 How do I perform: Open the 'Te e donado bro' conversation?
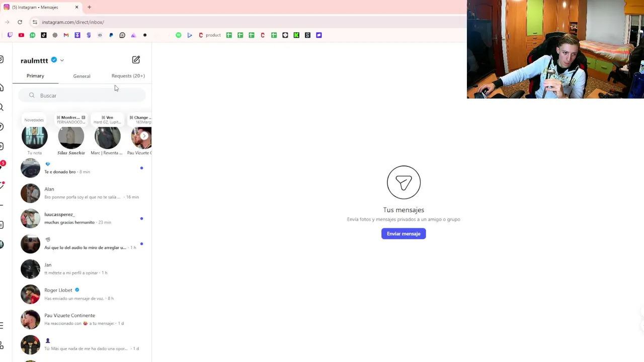pos(82,168)
